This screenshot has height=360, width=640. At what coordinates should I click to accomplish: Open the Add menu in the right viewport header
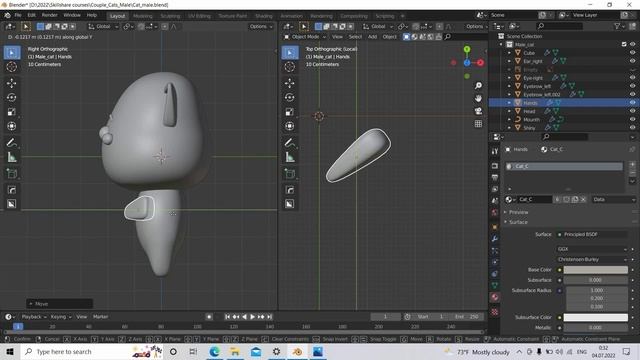click(372, 37)
